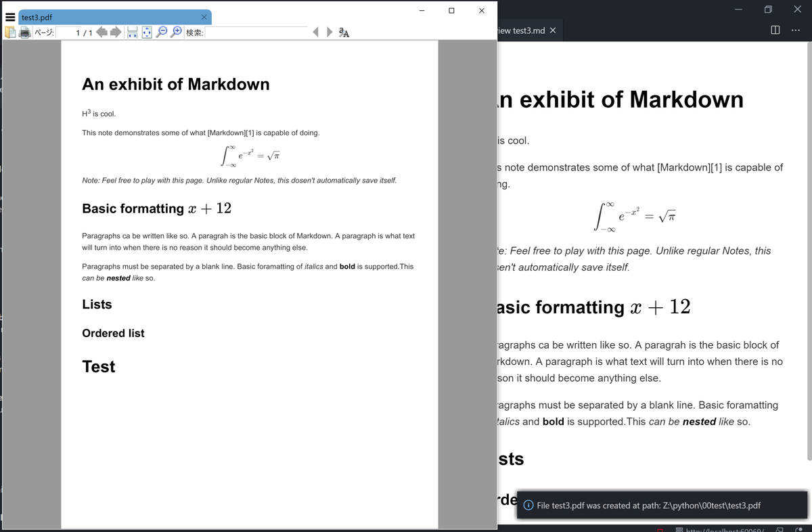
Task: Find previous search match arrow
Action: (316, 32)
